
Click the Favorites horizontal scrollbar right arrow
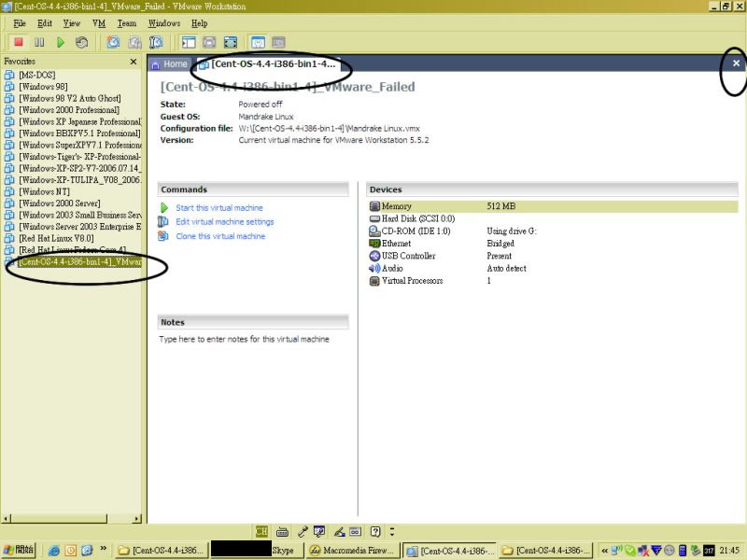[137, 518]
